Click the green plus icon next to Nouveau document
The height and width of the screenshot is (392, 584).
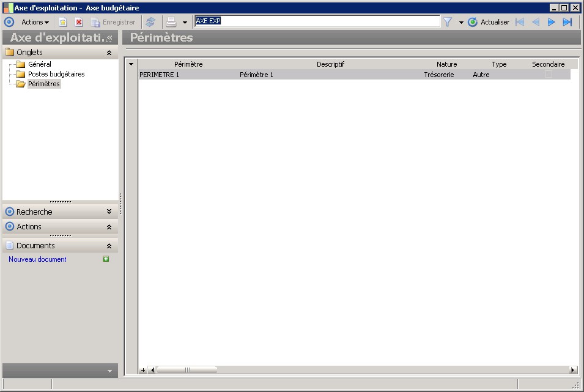pyautogui.click(x=106, y=259)
